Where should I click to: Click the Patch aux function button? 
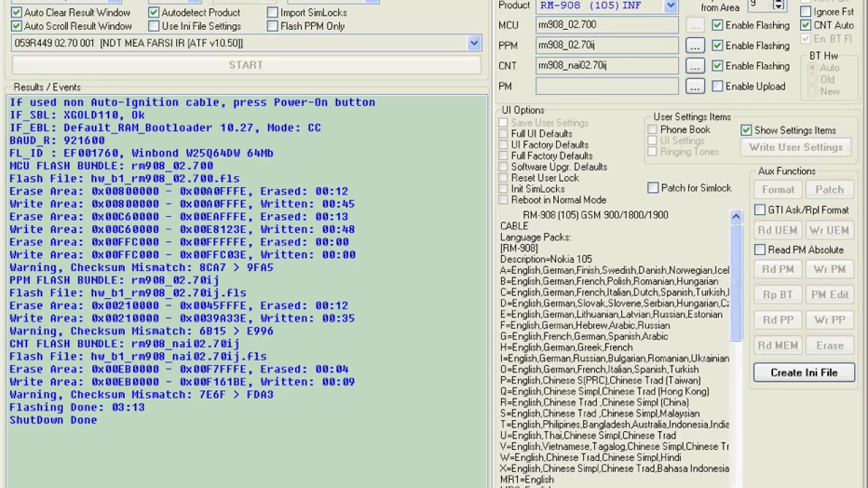click(829, 190)
